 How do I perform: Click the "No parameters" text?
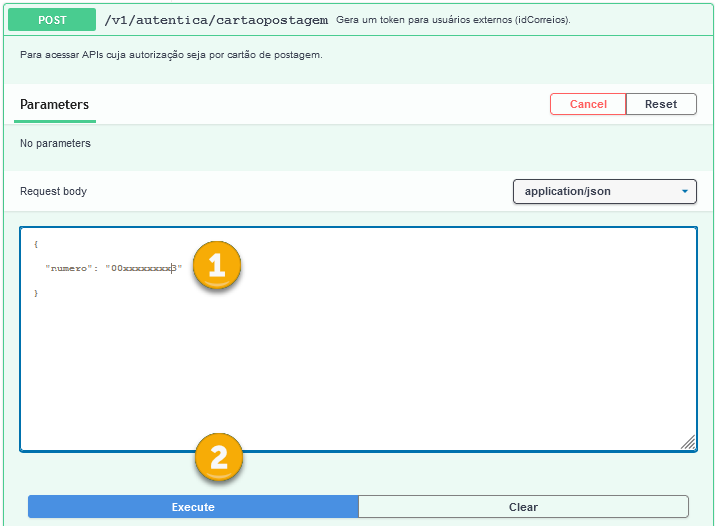pos(55,143)
